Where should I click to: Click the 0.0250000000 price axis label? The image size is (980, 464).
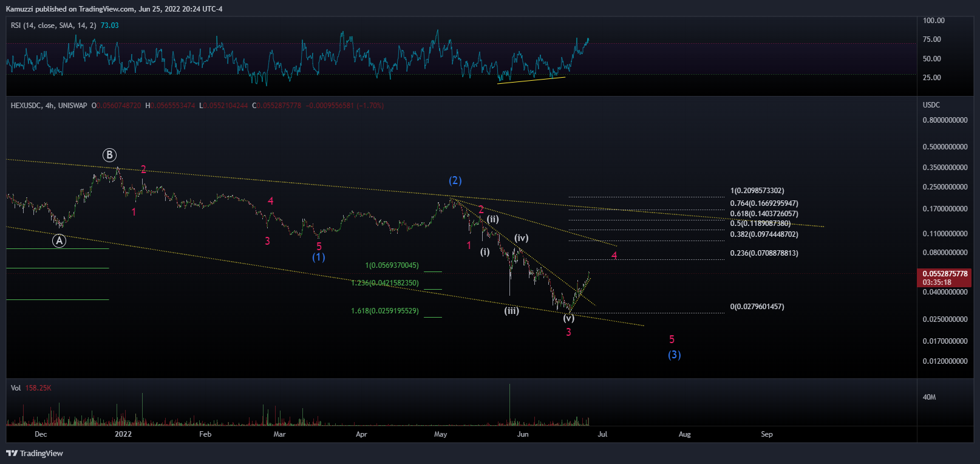click(945, 319)
